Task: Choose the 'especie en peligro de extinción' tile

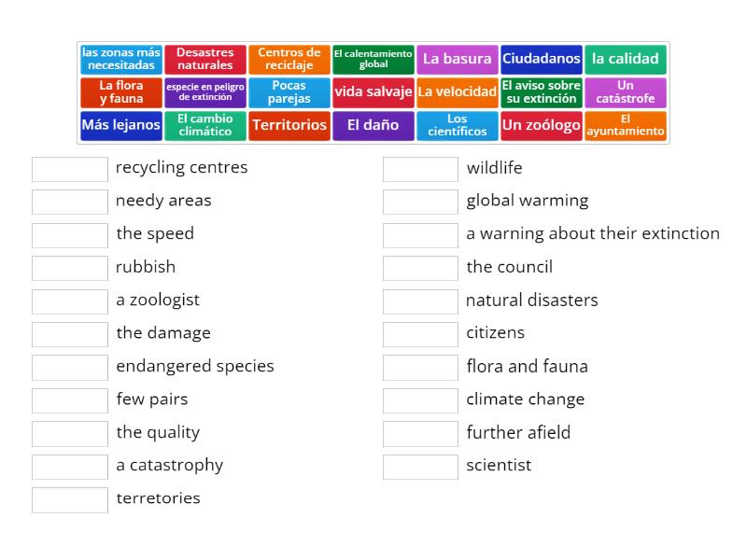Action: (205, 92)
